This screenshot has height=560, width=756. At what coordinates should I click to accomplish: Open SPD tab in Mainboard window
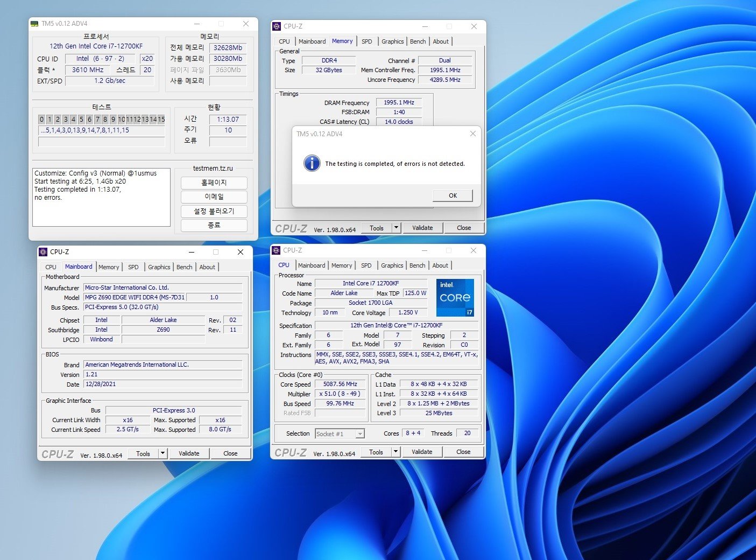(133, 267)
